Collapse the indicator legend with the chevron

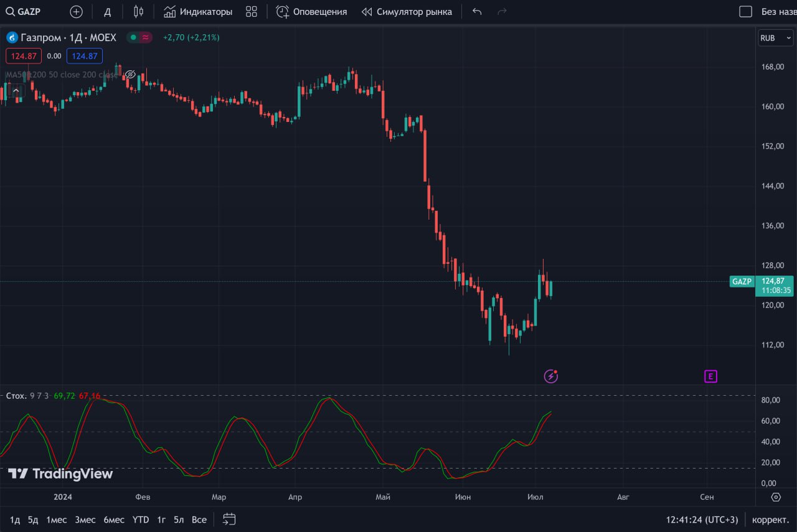click(16, 91)
